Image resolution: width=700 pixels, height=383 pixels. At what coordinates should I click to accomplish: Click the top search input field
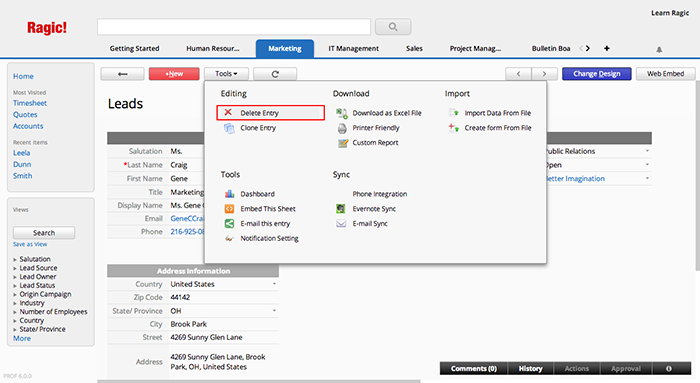pos(234,27)
